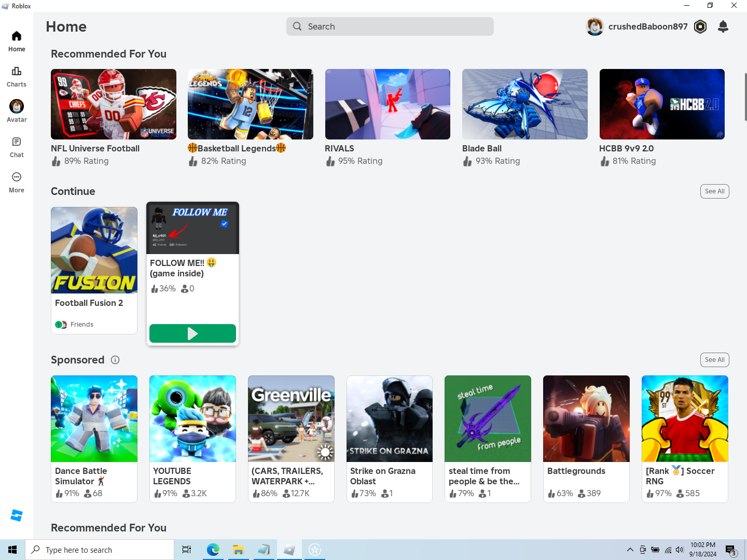Screen dimensions: 747x560
Task: See all Sponsored games
Action: [x=714, y=360]
